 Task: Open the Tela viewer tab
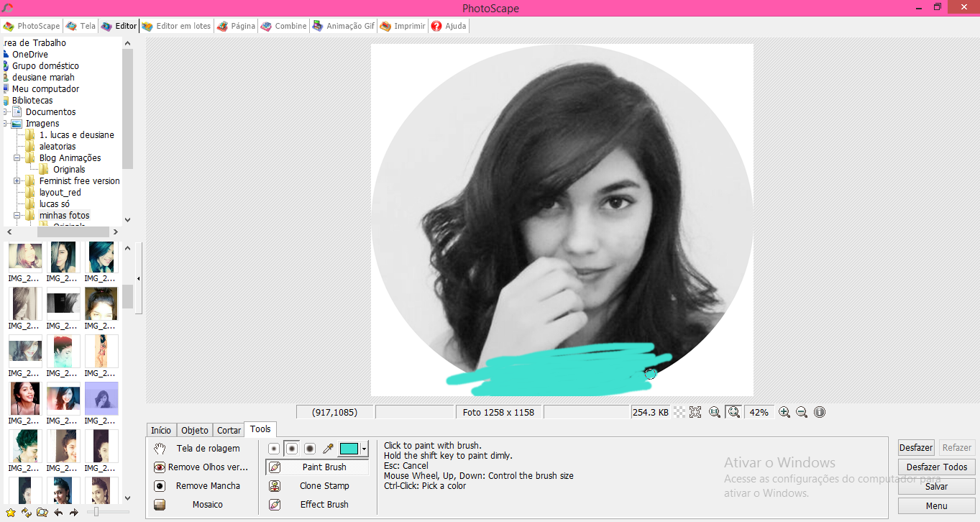[81, 26]
